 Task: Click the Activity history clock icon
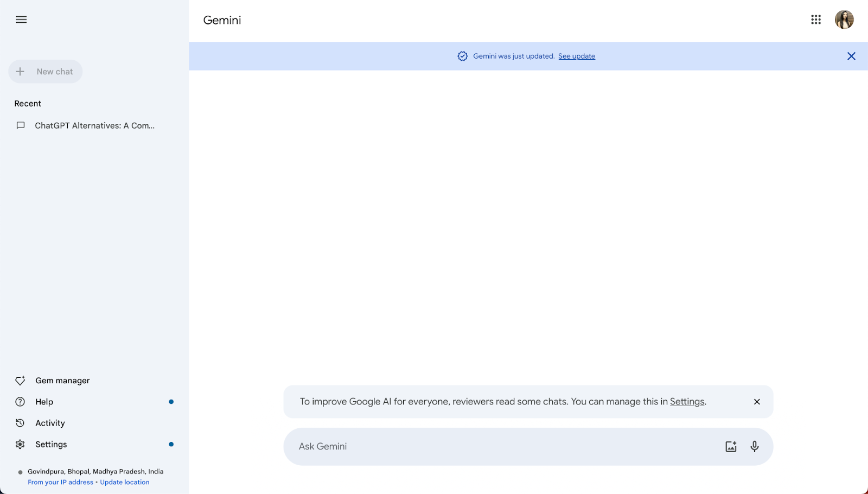[20, 423]
